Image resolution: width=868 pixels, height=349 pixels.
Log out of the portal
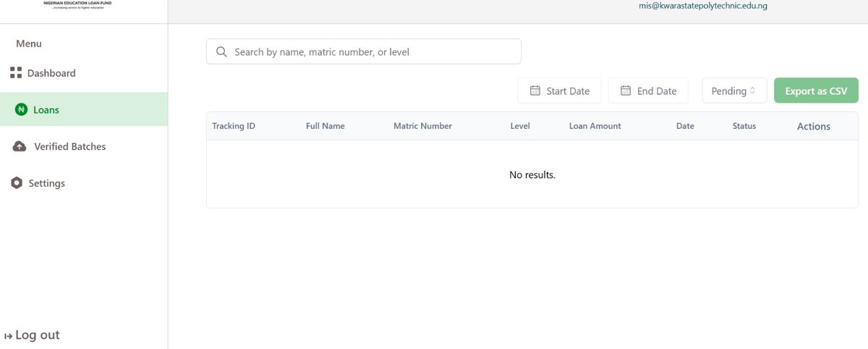point(32,335)
